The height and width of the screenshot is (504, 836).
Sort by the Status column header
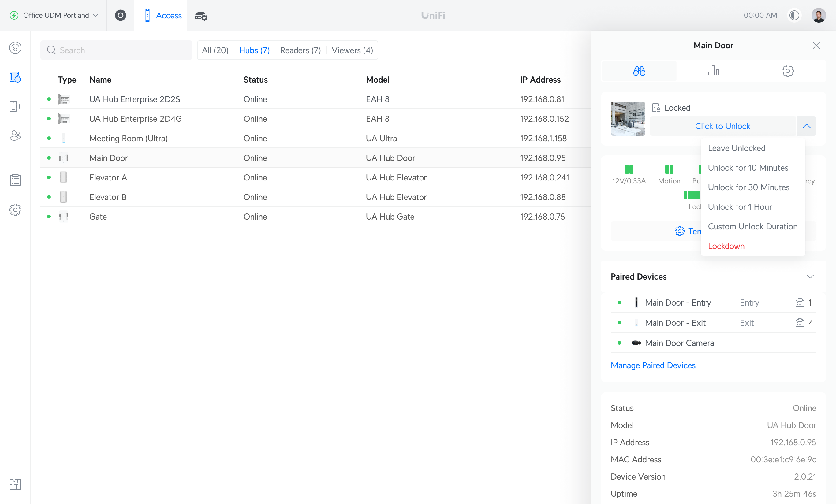coord(256,80)
